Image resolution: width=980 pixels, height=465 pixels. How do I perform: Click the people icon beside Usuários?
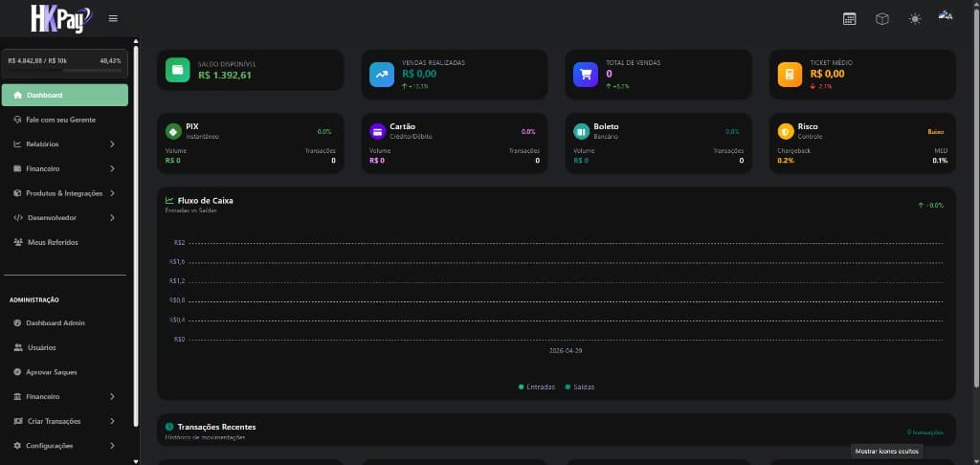point(17,347)
